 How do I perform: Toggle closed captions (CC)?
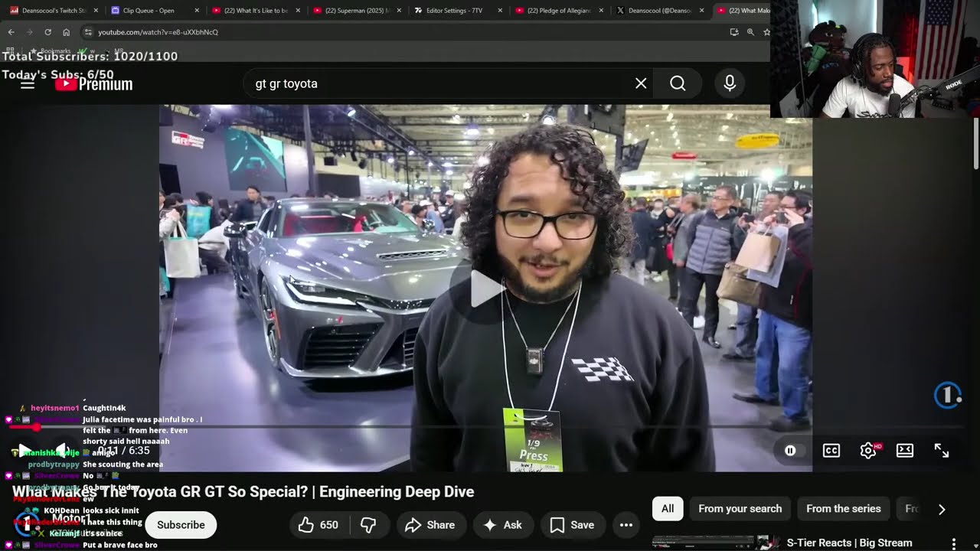(x=831, y=450)
